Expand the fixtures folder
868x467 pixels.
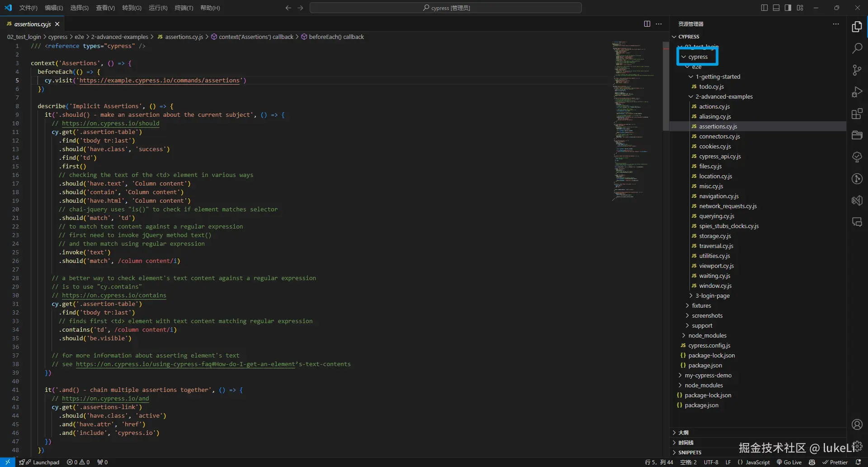click(x=701, y=305)
